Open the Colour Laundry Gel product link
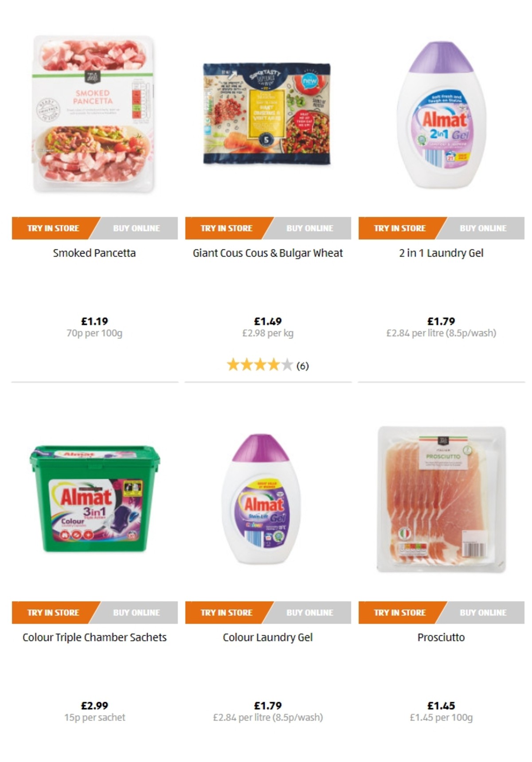This screenshot has height=762, width=532. (x=268, y=637)
